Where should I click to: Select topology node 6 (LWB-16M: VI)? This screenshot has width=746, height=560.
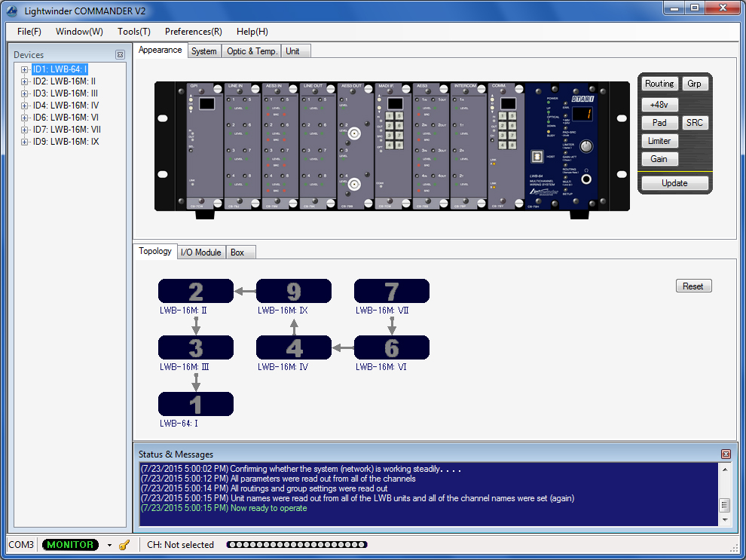coord(392,347)
